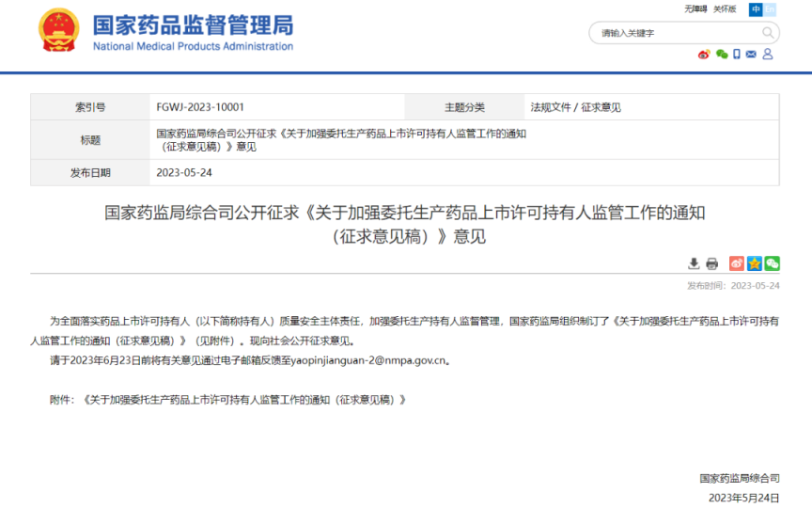Open the 无障碍 accessibility mode link
Viewport: 812px width, 508px height.
point(695,9)
